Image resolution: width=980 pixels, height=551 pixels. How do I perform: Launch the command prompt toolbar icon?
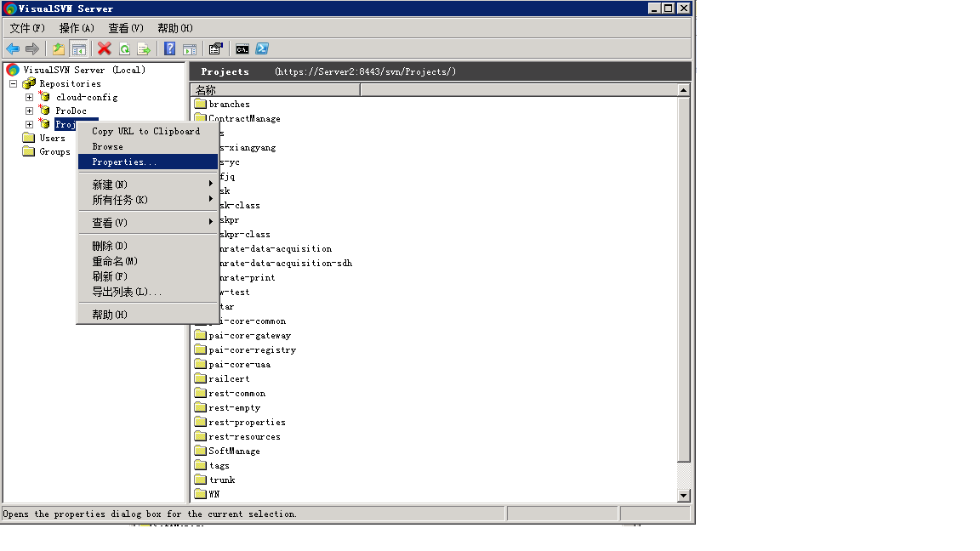point(242,48)
